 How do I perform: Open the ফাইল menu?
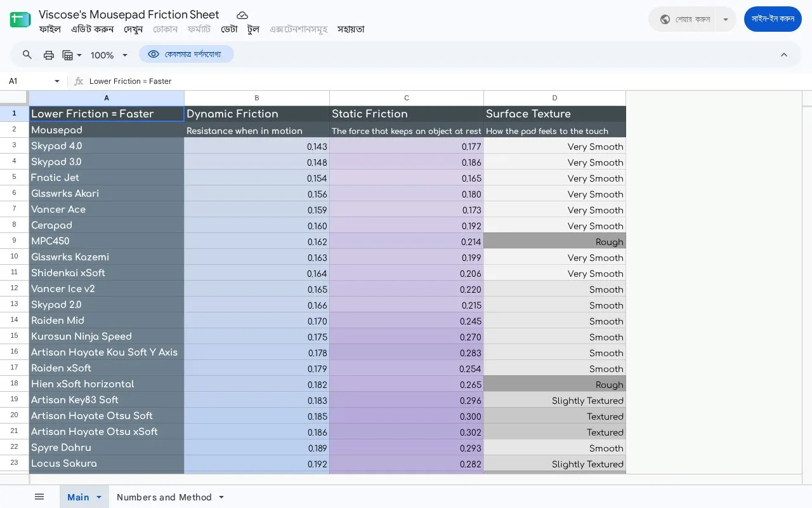click(x=49, y=29)
